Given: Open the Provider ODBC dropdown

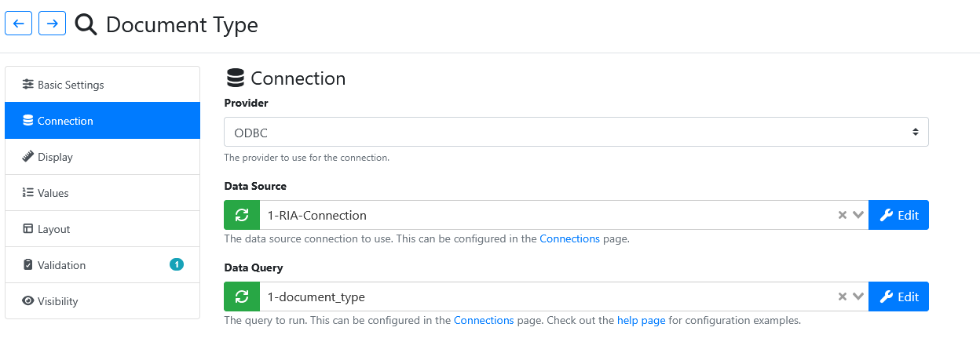Looking at the screenshot, I should [x=576, y=132].
